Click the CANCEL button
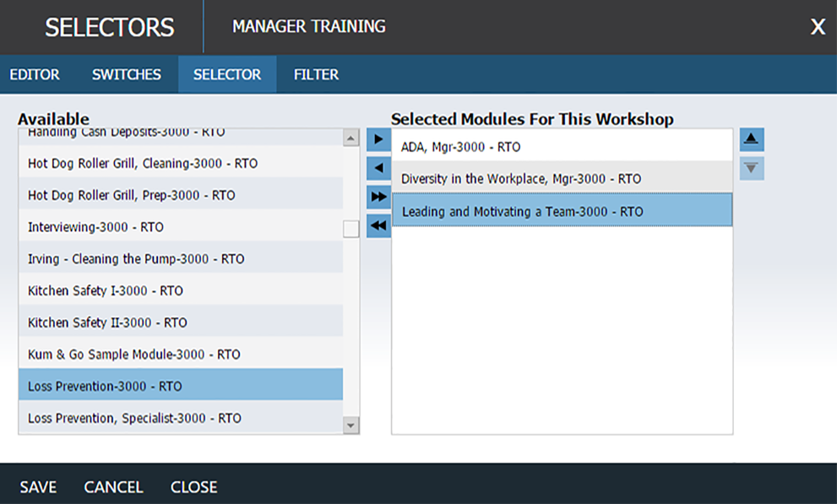Image resolution: width=837 pixels, height=504 pixels. coord(114,487)
